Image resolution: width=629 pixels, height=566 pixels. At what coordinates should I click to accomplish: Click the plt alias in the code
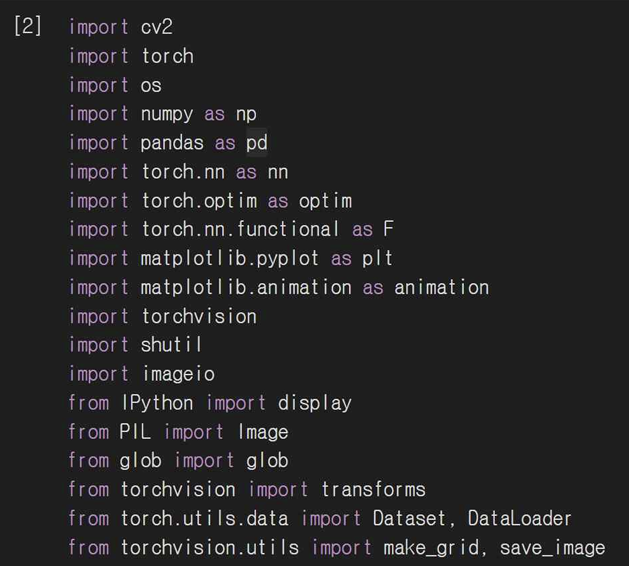pyautogui.click(x=377, y=259)
